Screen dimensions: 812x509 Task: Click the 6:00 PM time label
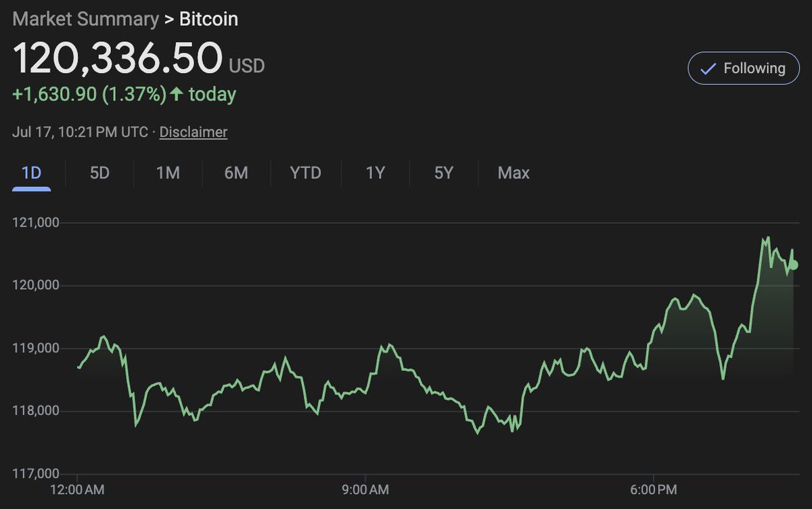click(x=654, y=489)
